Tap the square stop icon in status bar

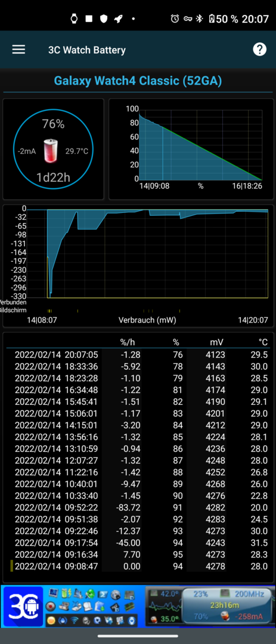[x=89, y=18]
